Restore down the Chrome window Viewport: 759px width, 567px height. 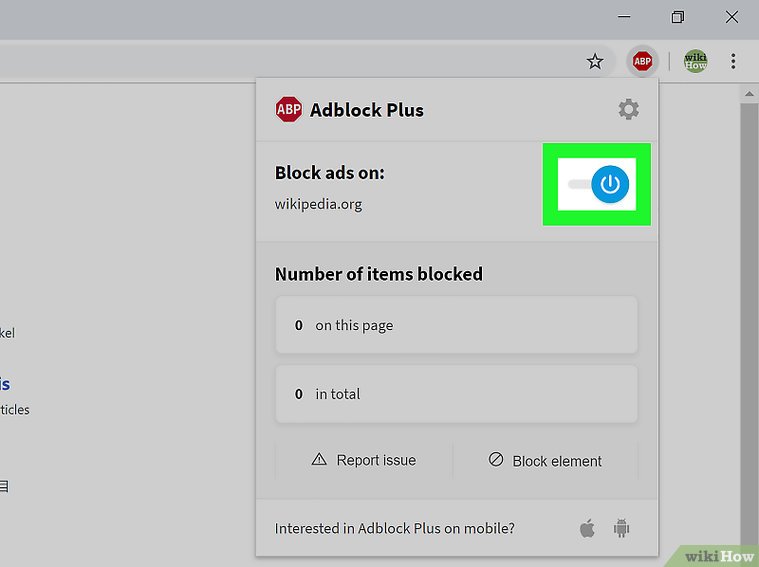[678, 17]
